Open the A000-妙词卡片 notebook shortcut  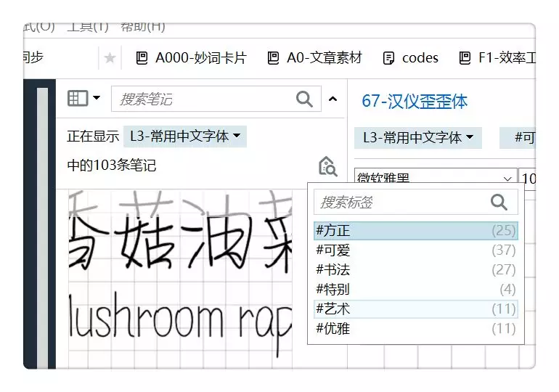[192, 58]
